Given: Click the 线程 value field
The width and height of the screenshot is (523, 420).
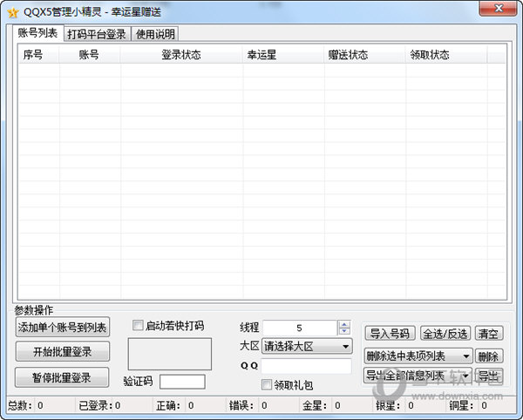Looking at the screenshot, I should pos(300,328).
